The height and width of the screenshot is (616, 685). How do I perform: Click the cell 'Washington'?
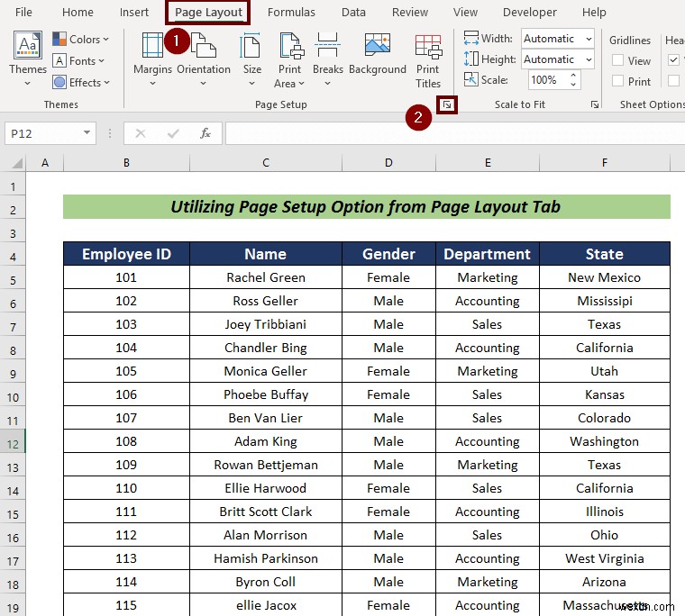point(604,441)
